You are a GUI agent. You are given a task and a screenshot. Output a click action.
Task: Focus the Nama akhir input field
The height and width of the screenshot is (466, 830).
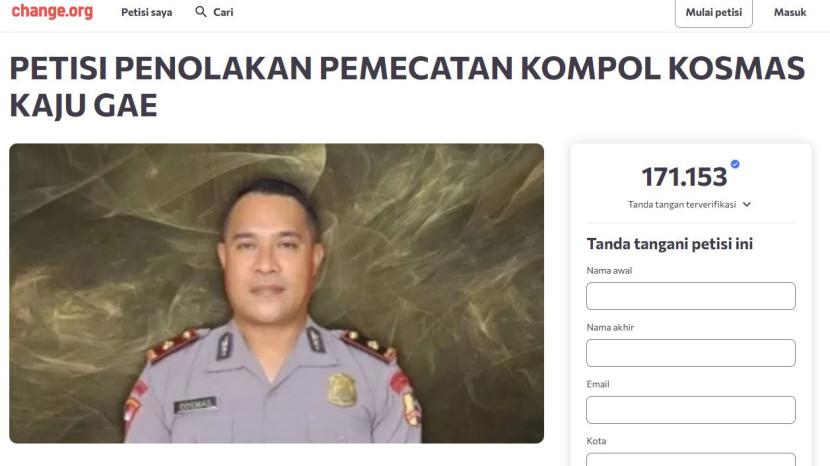691,353
